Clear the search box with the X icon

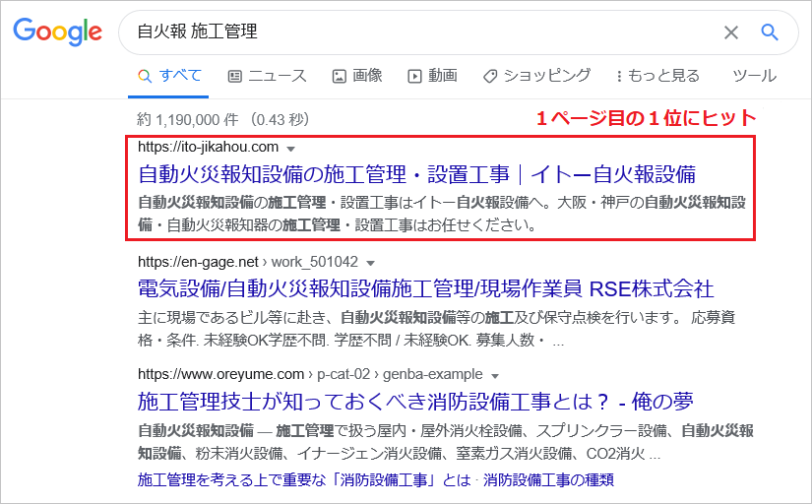pos(730,32)
